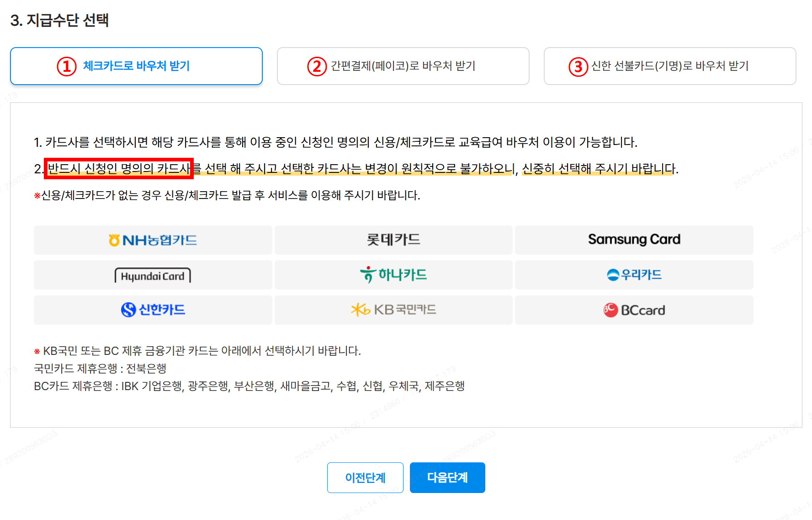Screen dimensions: 812x520
Task: Open 신한 선불카드(기명)로 바우처 받기 tab
Action: pos(670,66)
